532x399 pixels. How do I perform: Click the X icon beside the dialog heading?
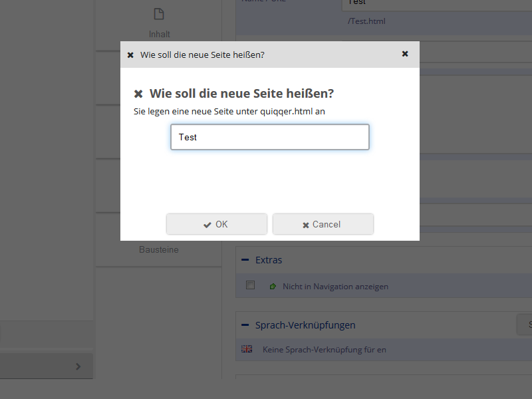138,93
